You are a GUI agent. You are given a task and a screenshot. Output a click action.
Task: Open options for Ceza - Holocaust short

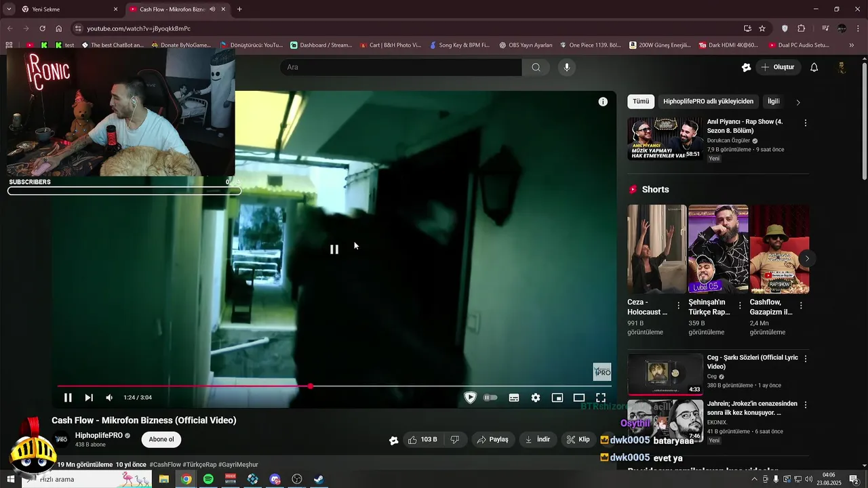pyautogui.click(x=679, y=306)
